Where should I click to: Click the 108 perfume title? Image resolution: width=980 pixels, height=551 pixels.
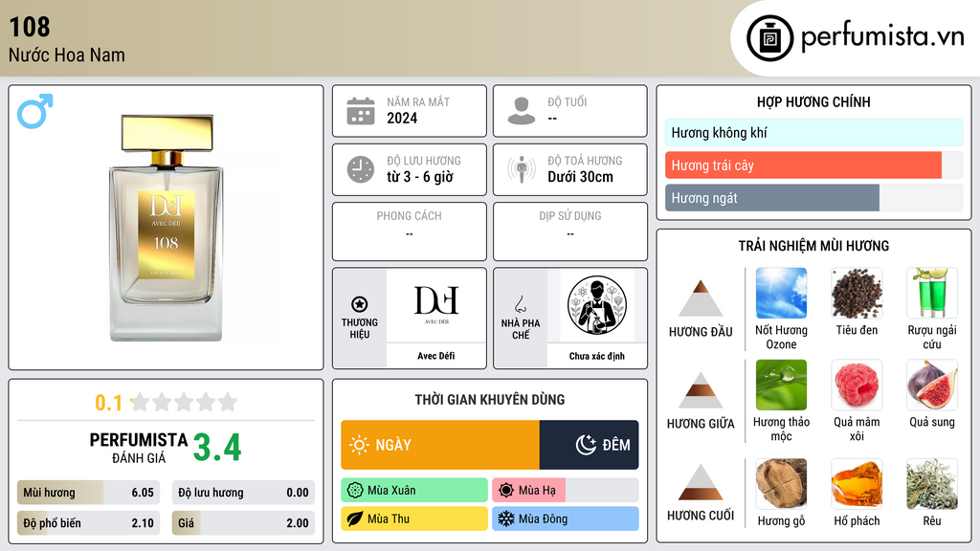tap(30, 27)
